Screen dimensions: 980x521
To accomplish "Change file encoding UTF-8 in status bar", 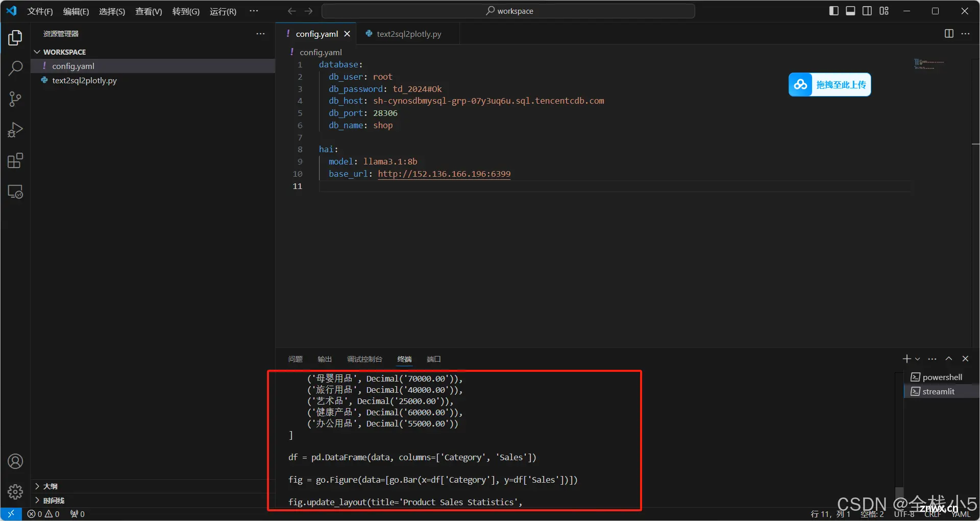I will [x=904, y=514].
